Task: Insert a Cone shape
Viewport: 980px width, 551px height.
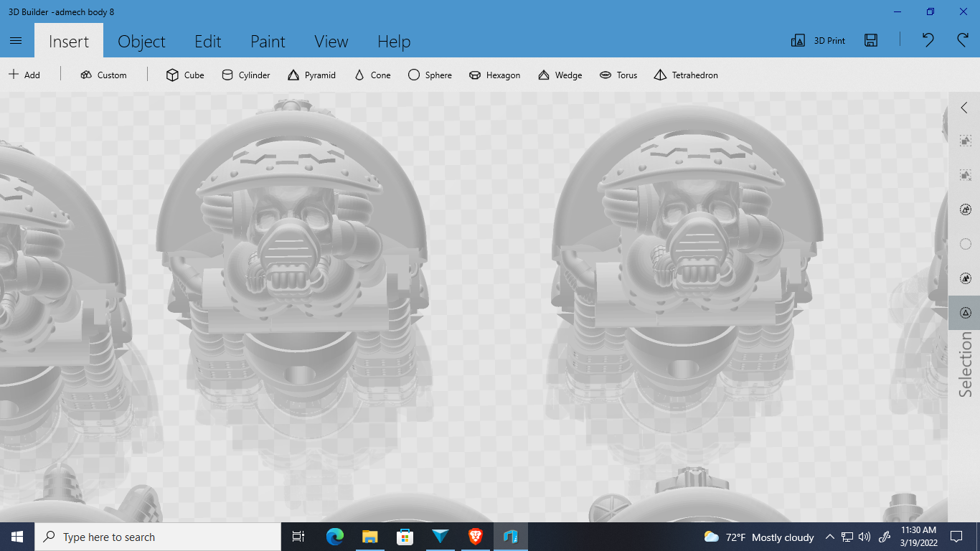Action: click(372, 75)
